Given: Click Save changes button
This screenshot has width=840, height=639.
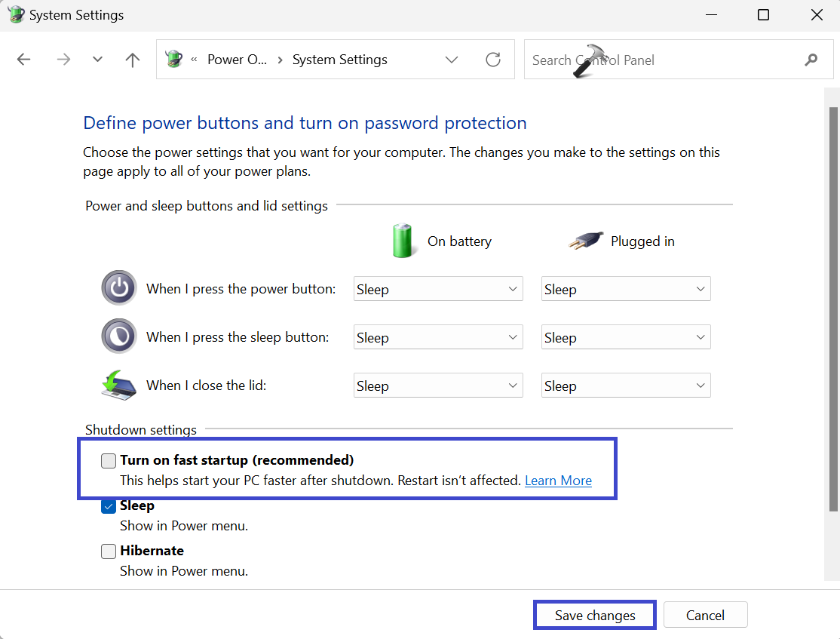Looking at the screenshot, I should (595, 615).
